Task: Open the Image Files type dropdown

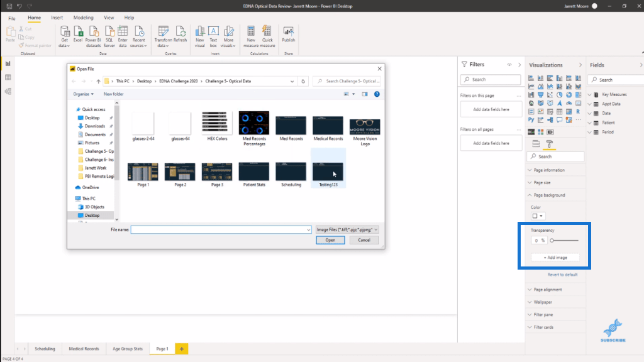Action: tap(348, 230)
